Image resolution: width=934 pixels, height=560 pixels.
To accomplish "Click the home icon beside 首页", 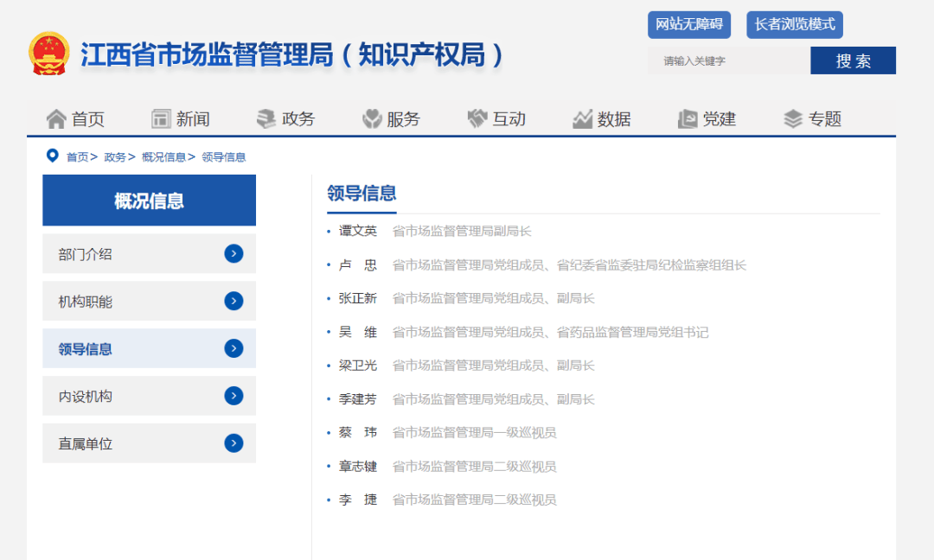I will point(56,119).
